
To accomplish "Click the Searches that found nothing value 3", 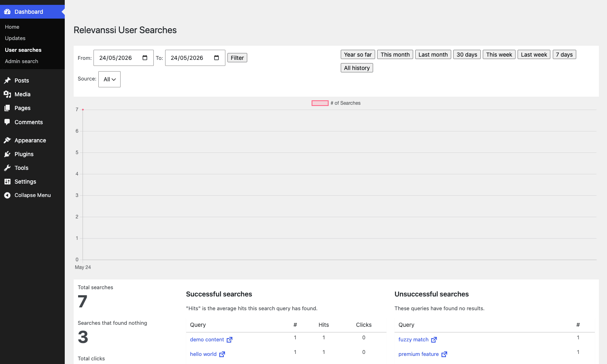I will click(x=83, y=337).
